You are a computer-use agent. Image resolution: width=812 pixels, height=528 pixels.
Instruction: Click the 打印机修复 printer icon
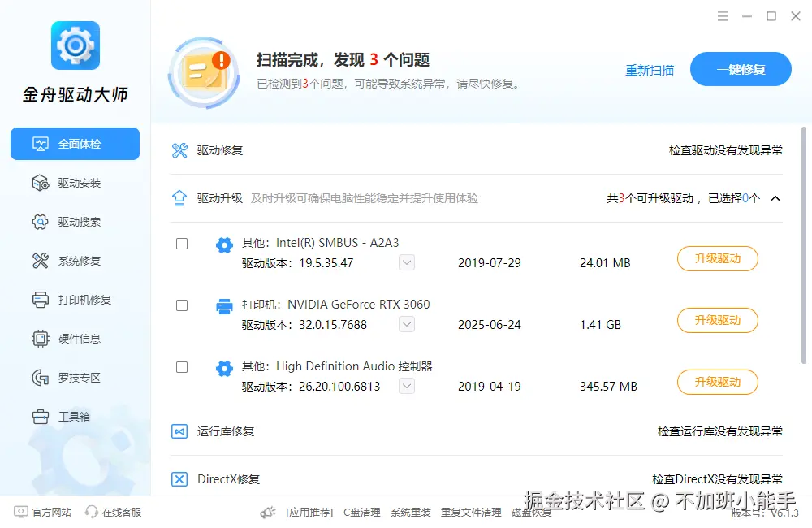click(41, 300)
